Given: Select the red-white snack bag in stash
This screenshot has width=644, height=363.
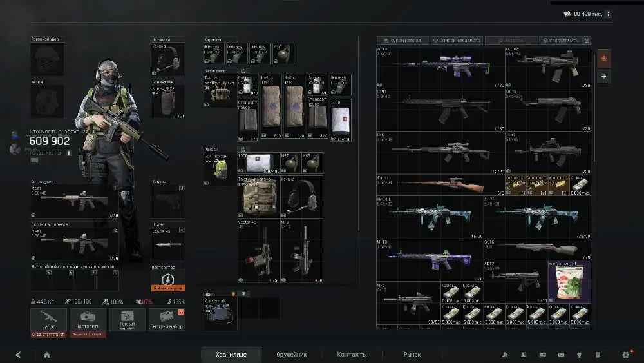Looking at the screenshot, I should [569, 281].
